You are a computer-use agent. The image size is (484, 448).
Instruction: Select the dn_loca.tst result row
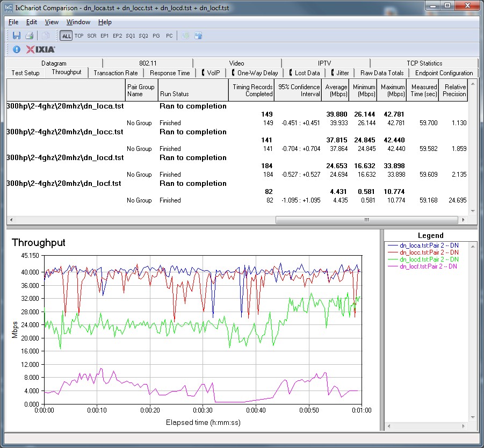coord(237,106)
